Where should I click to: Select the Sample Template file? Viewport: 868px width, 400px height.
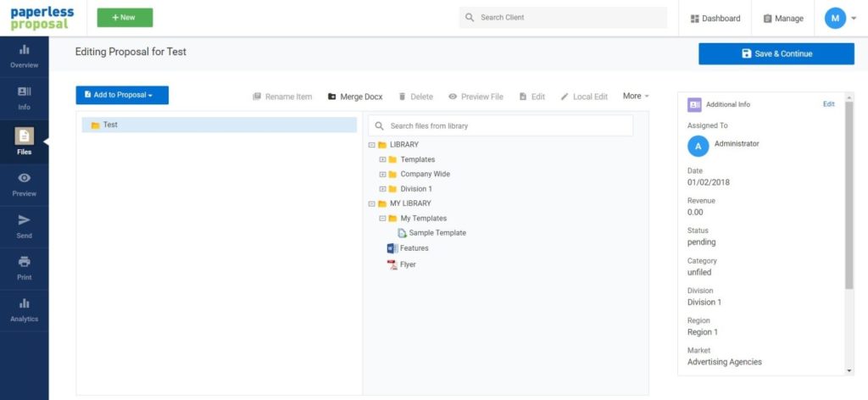(x=437, y=233)
